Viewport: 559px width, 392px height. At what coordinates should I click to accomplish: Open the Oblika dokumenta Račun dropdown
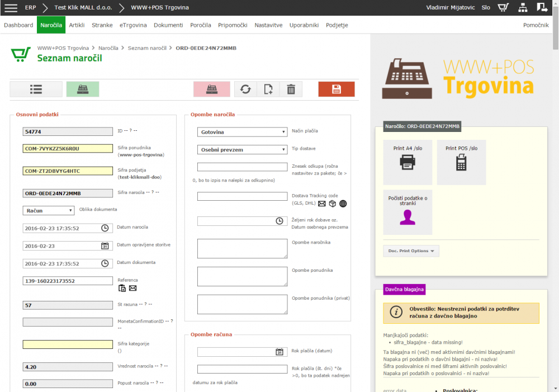(49, 210)
